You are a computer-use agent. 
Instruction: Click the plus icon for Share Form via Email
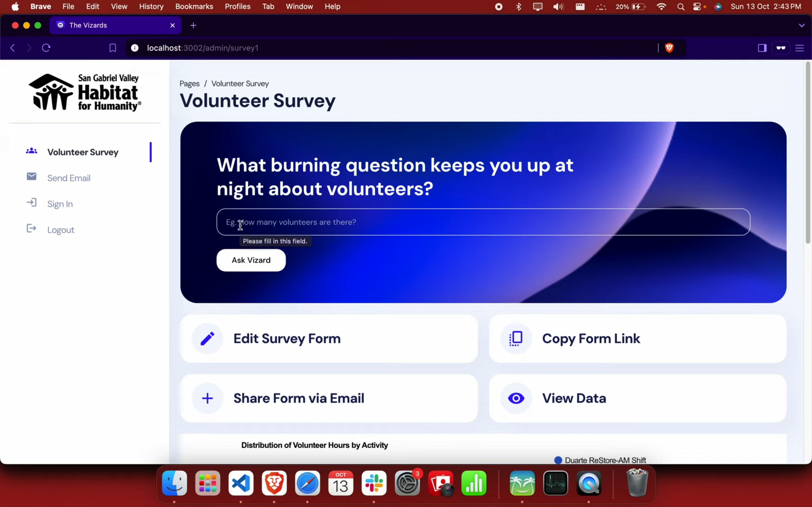click(207, 398)
